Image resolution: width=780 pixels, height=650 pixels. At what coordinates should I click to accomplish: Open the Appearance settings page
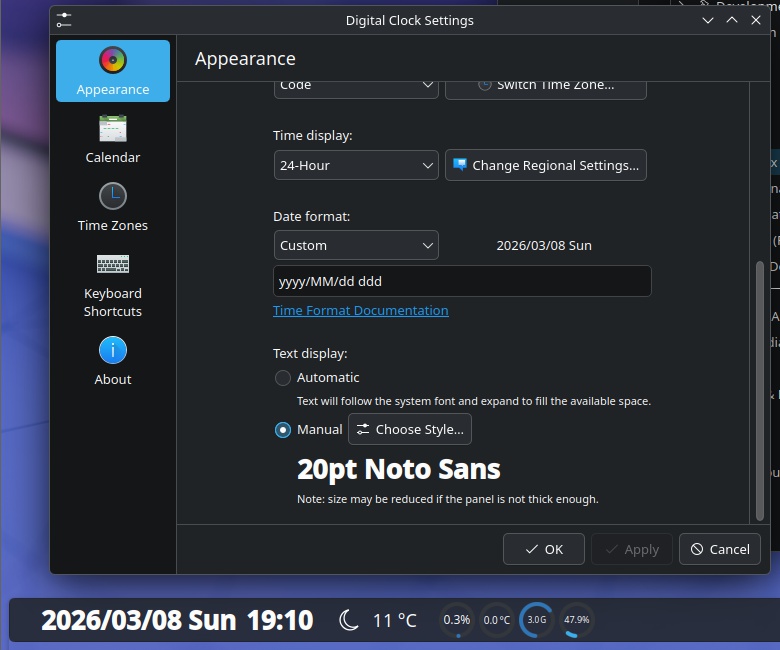coord(113,70)
